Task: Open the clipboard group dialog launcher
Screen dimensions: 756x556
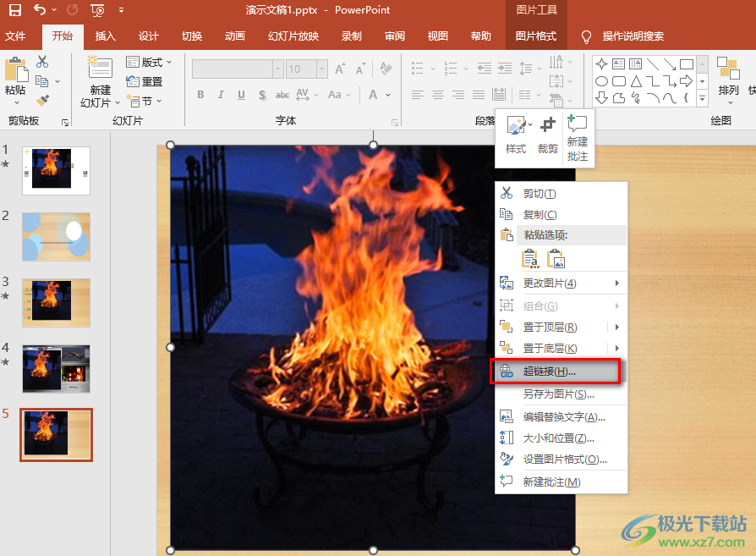Action: pos(65,123)
